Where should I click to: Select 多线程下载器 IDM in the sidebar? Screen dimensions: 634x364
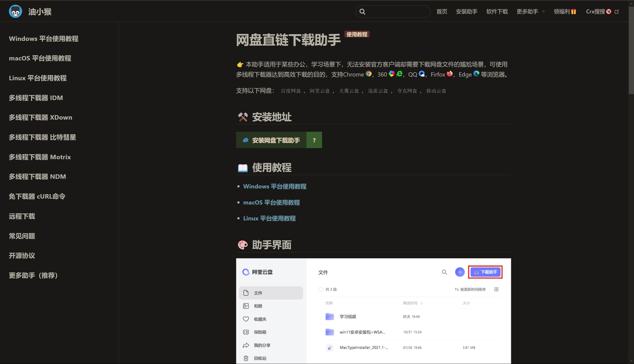pyautogui.click(x=36, y=98)
